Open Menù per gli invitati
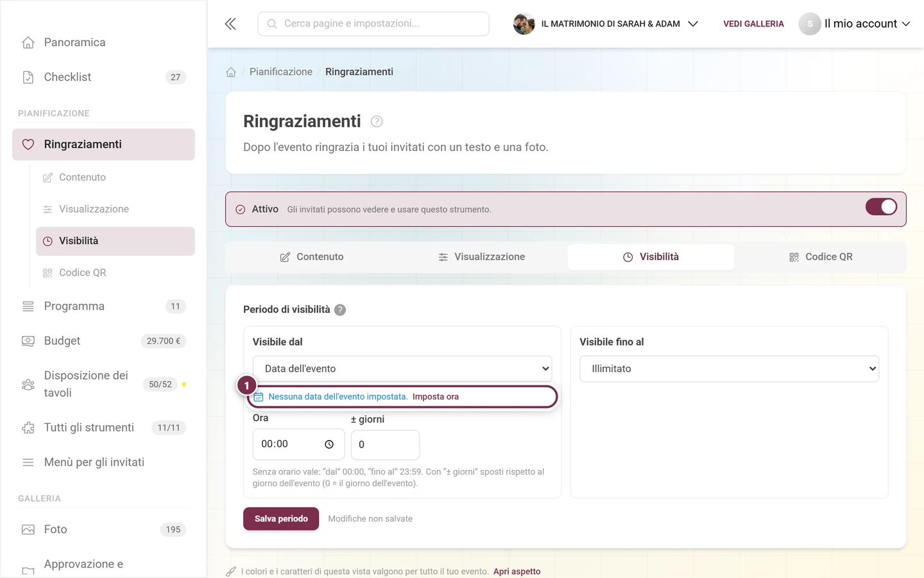Viewport: 924px width, 578px height. pyautogui.click(x=103, y=462)
